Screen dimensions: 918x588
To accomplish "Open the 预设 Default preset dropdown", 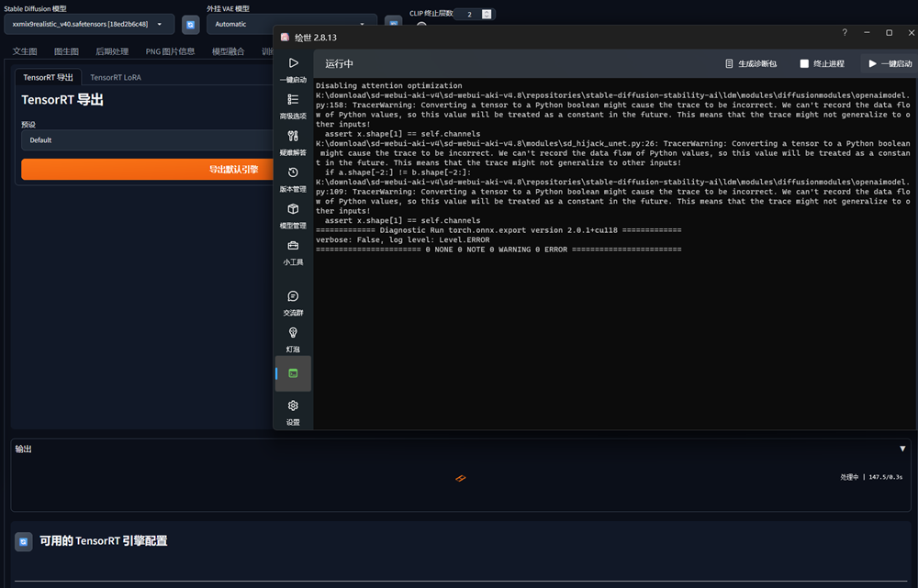I will coord(148,139).
